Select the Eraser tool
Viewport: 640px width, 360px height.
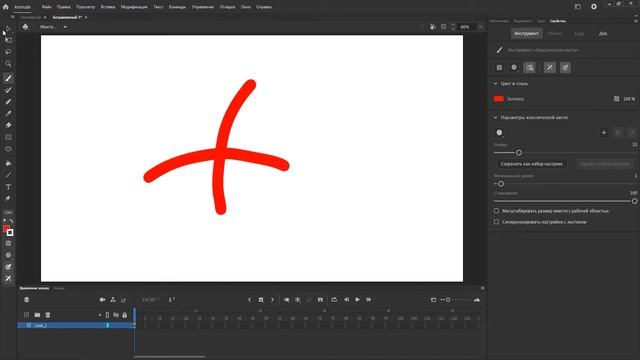pos(8,125)
